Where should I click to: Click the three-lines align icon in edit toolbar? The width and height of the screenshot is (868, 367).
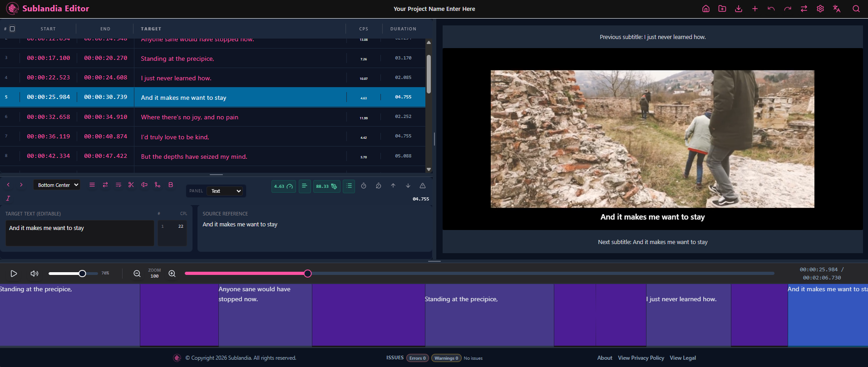point(92,185)
